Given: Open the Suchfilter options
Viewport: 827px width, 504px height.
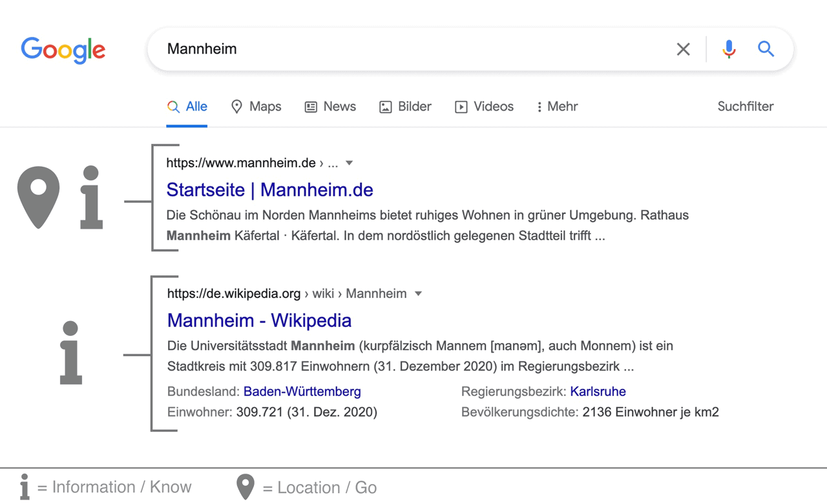Looking at the screenshot, I should pyautogui.click(x=745, y=107).
